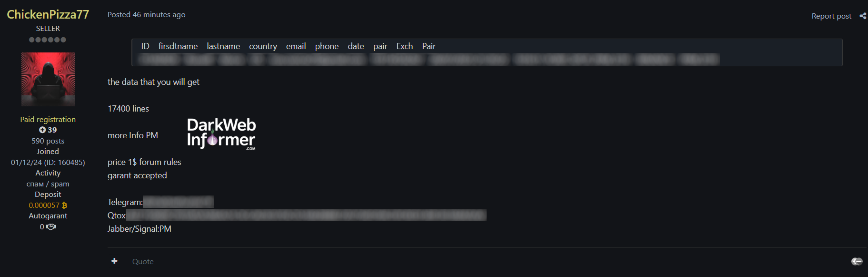The height and width of the screenshot is (277, 868).
Task: View the 590 posts count
Action: [48, 141]
